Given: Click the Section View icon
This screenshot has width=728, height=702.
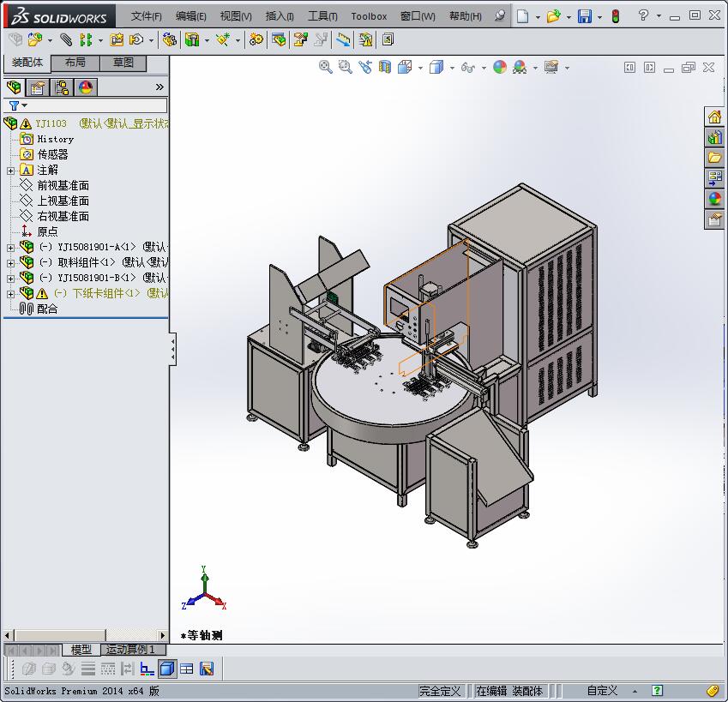Looking at the screenshot, I should [x=385, y=67].
